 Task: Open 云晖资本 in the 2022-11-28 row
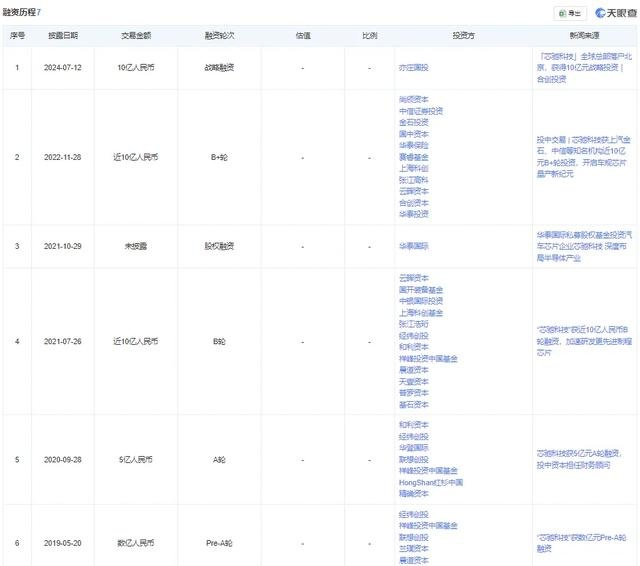(x=413, y=191)
